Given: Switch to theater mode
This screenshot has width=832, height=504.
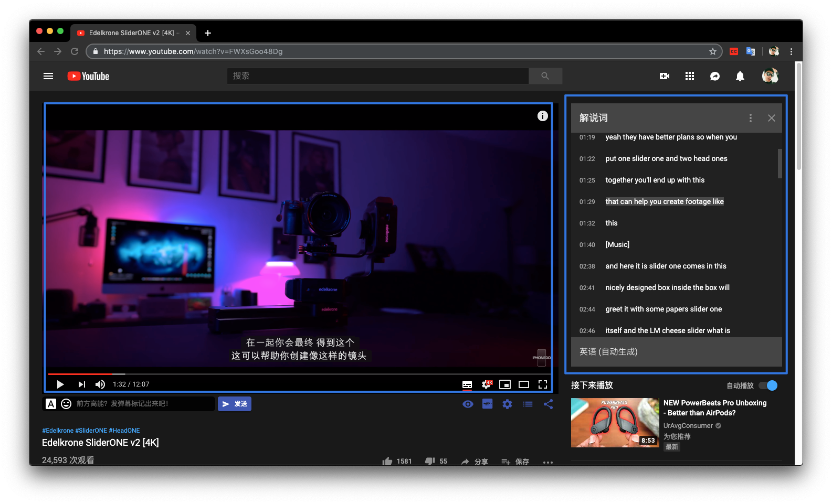Looking at the screenshot, I should point(524,384).
